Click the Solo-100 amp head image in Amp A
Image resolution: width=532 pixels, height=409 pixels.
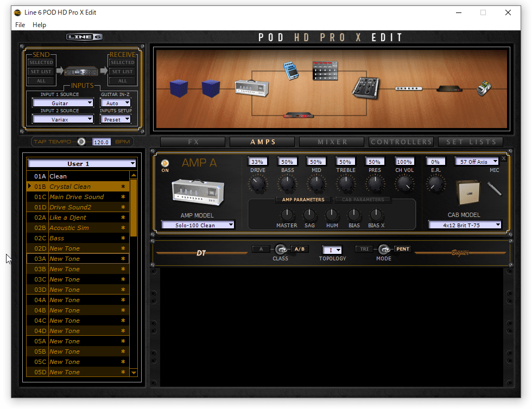pyautogui.click(x=198, y=192)
